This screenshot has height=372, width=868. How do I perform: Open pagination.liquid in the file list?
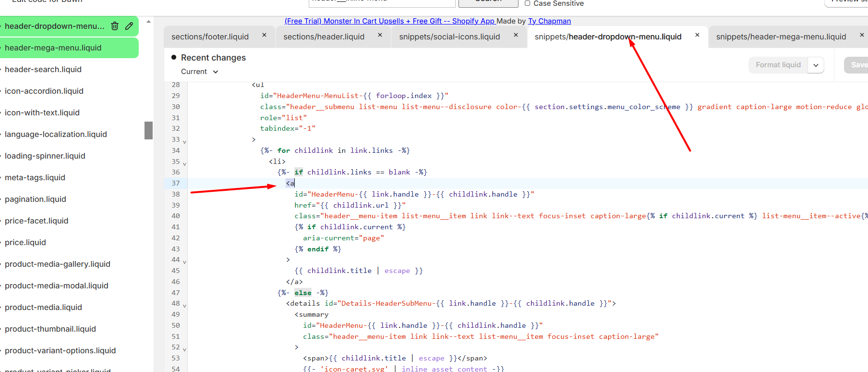click(x=36, y=199)
